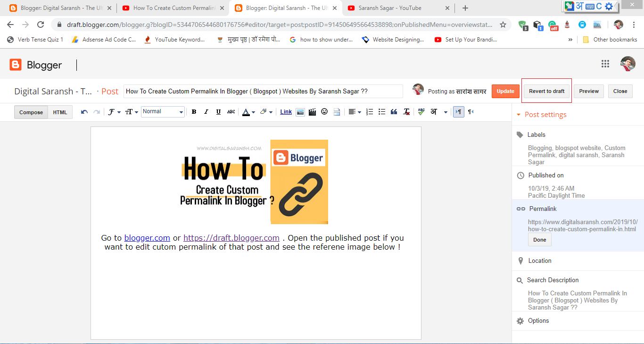
Task: Enable left-to-right text direction
Action: click(458, 112)
